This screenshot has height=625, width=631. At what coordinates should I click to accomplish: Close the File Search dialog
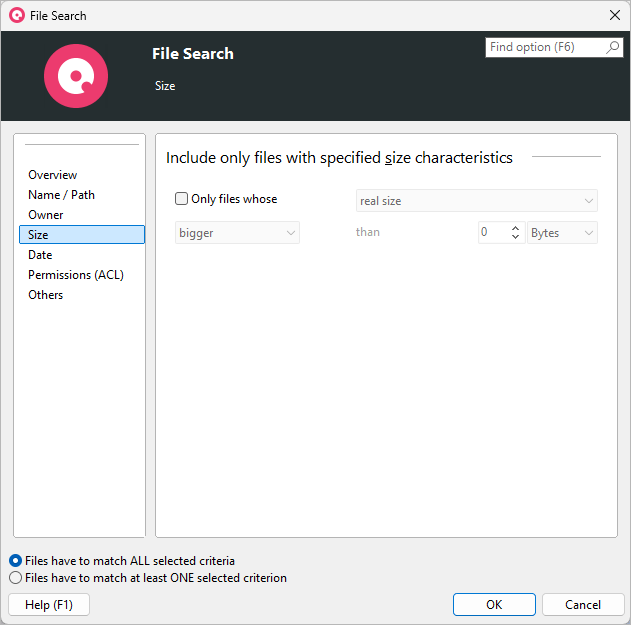tap(615, 15)
